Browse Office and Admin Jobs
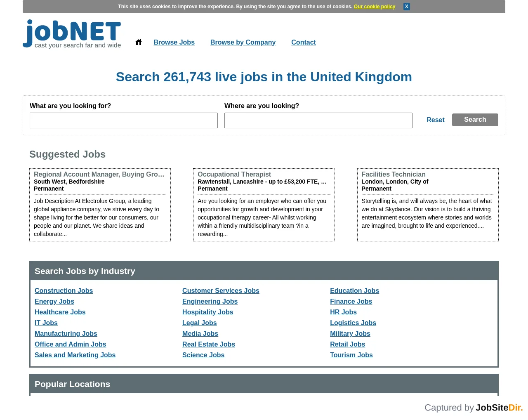 point(71,344)
